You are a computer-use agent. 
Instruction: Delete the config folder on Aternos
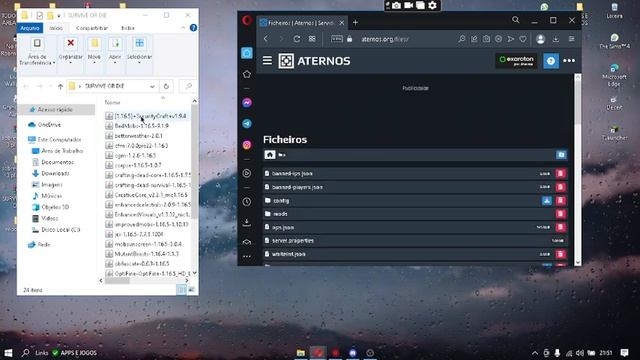(560, 200)
